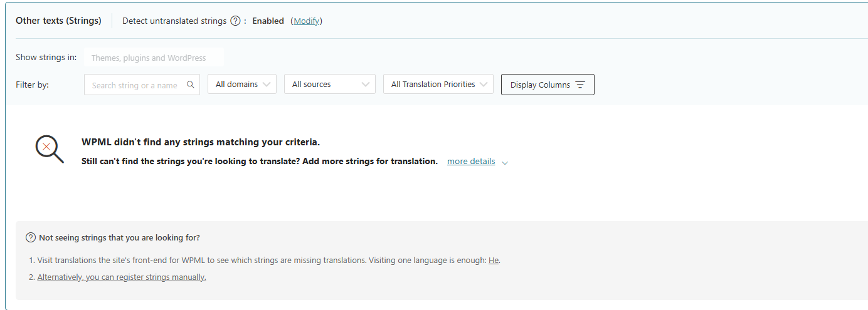Open the All sources dropdown

(330, 85)
